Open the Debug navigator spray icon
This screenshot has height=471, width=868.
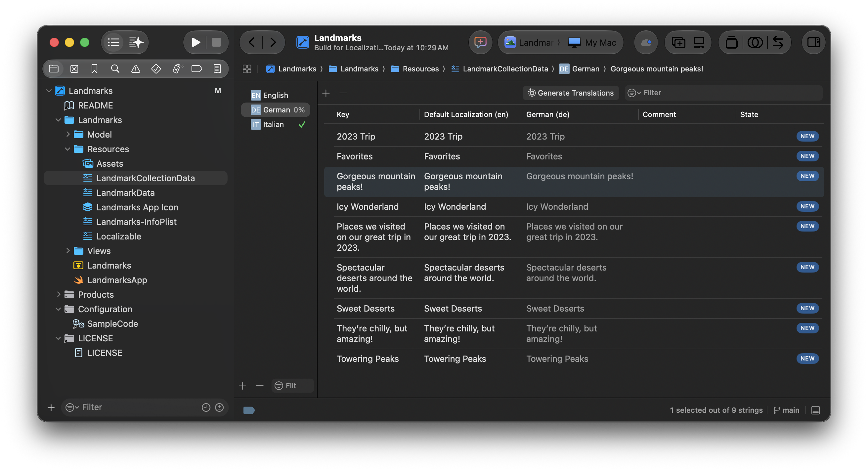tap(178, 69)
